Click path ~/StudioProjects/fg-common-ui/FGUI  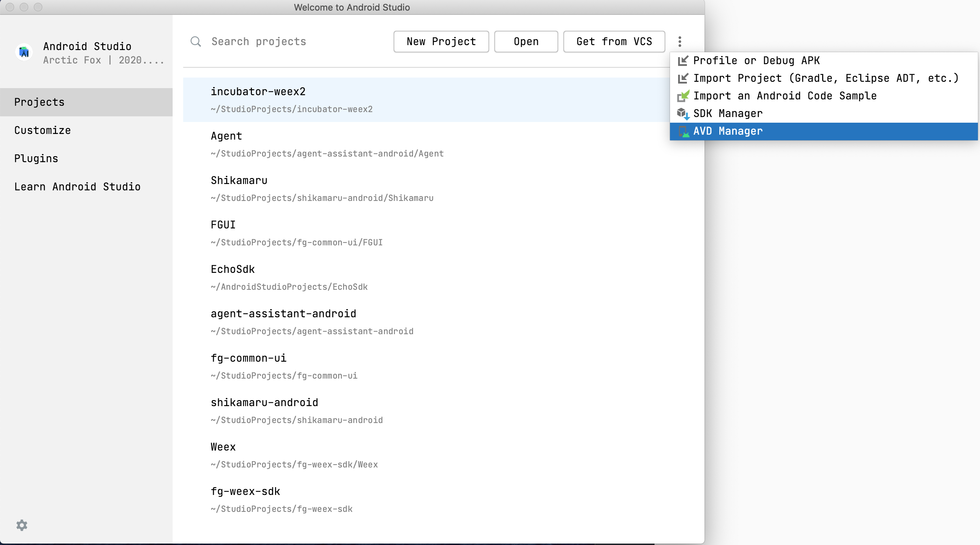point(297,243)
